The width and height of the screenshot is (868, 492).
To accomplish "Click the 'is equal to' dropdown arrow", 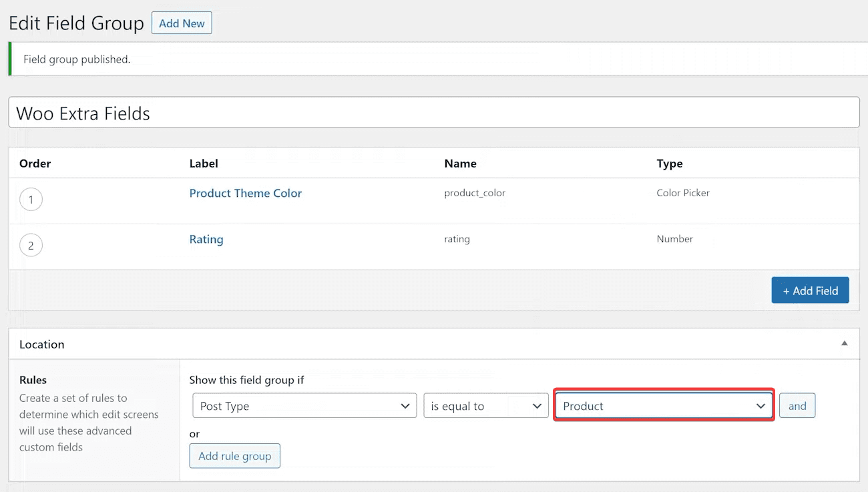I will pyautogui.click(x=537, y=405).
